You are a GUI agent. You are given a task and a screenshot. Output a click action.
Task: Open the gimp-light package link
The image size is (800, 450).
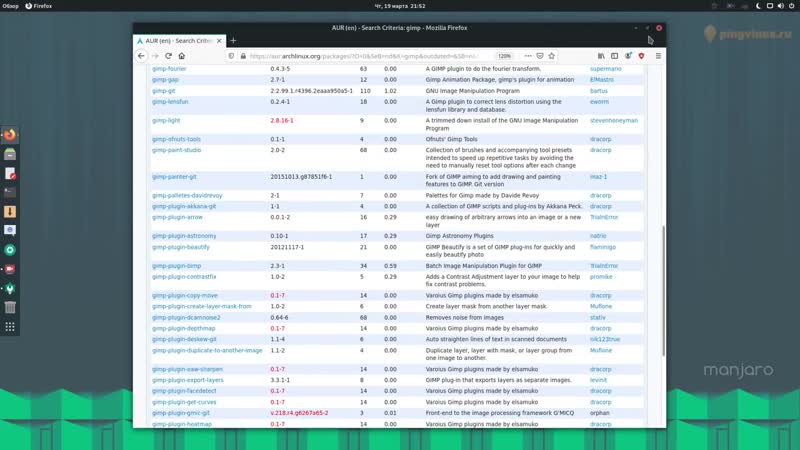point(166,120)
